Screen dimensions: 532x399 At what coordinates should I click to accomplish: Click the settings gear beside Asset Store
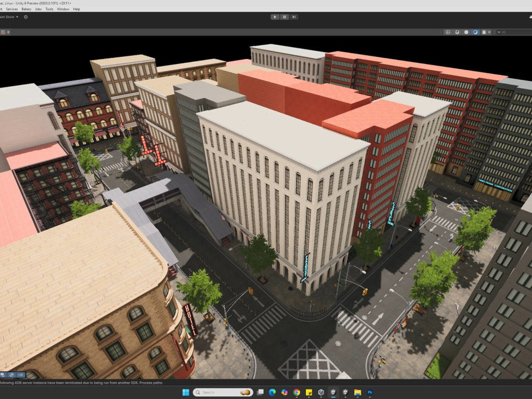click(26, 17)
